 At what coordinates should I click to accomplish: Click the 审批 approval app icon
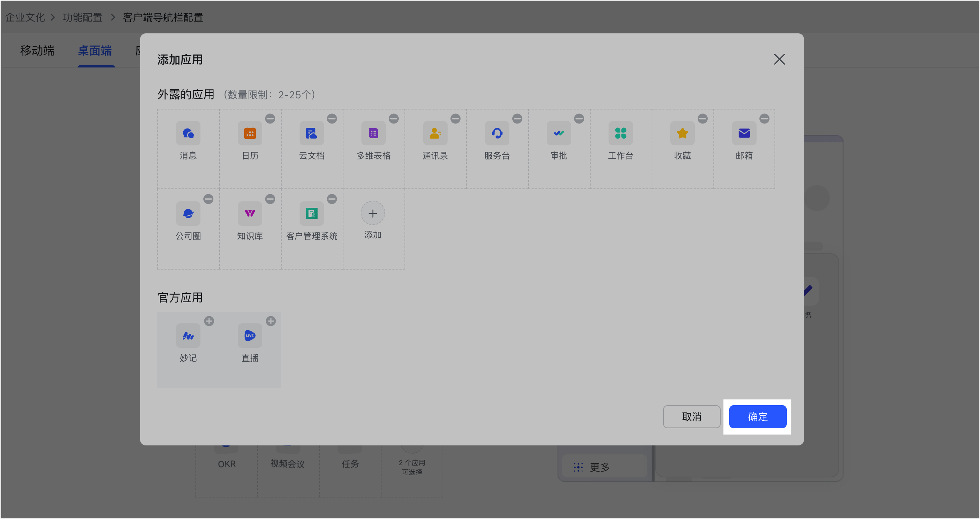point(559,133)
